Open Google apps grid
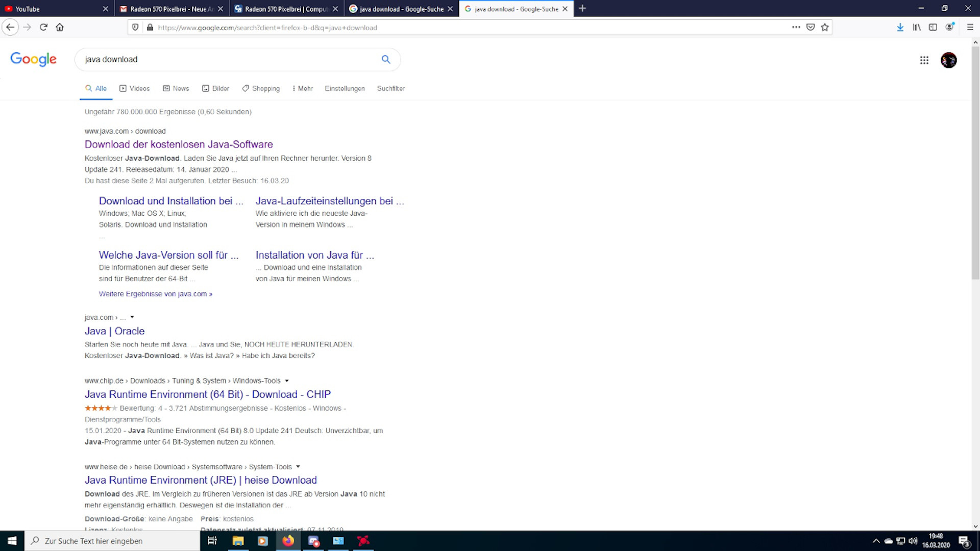 pyautogui.click(x=924, y=60)
